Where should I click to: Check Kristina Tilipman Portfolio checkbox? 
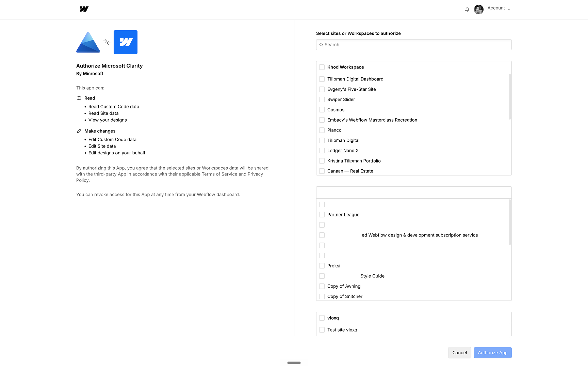tap(322, 161)
